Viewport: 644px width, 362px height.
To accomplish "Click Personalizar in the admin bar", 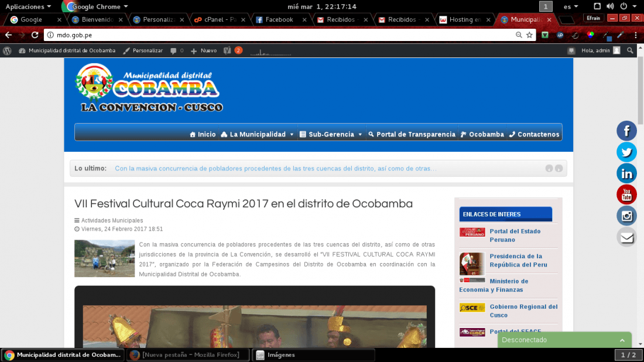I will [x=143, y=50].
